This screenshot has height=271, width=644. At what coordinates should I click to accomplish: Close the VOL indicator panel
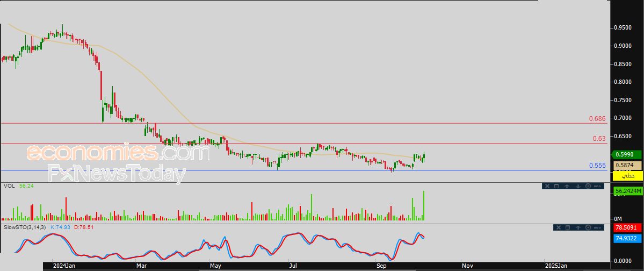[547, 187]
